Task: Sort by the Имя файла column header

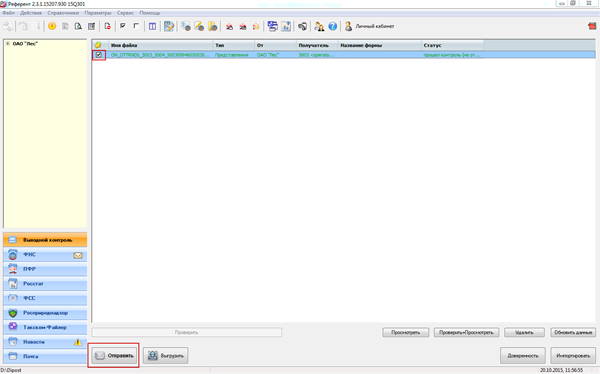Action: tap(161, 45)
